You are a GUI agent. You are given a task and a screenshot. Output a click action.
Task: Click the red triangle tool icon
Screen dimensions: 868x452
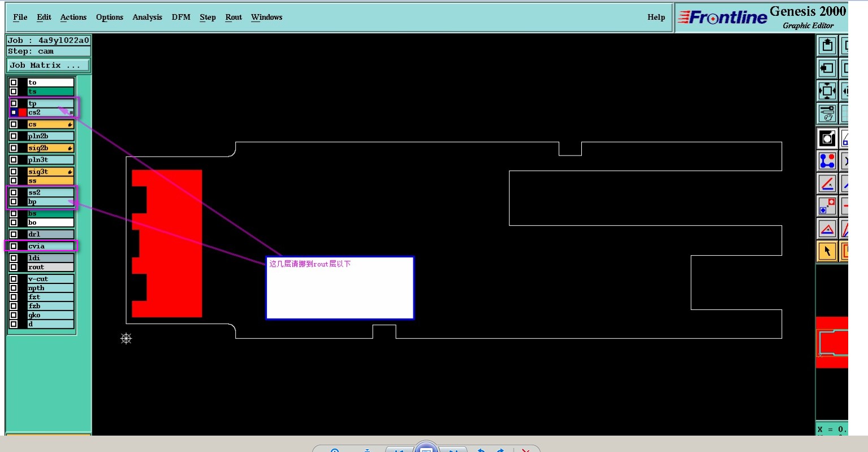[827, 229]
